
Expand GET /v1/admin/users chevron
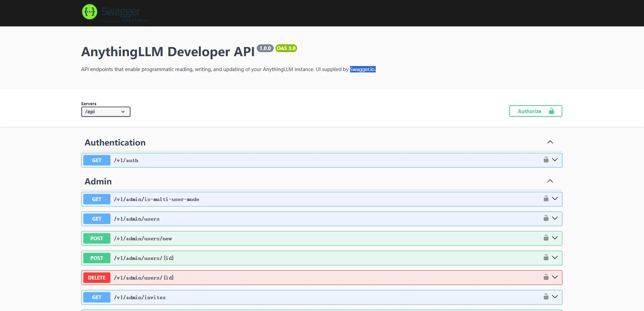click(x=555, y=218)
